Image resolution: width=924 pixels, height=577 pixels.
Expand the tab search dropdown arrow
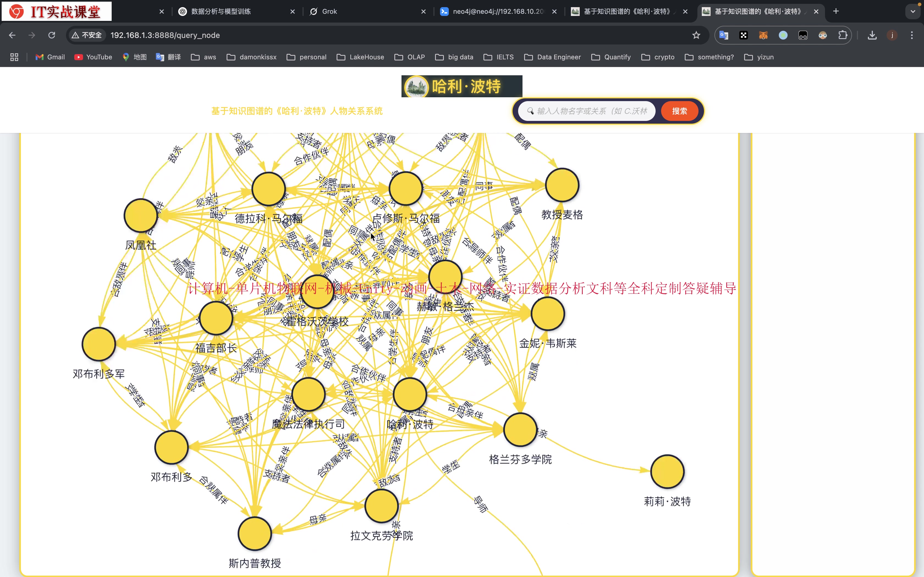pyautogui.click(x=913, y=12)
